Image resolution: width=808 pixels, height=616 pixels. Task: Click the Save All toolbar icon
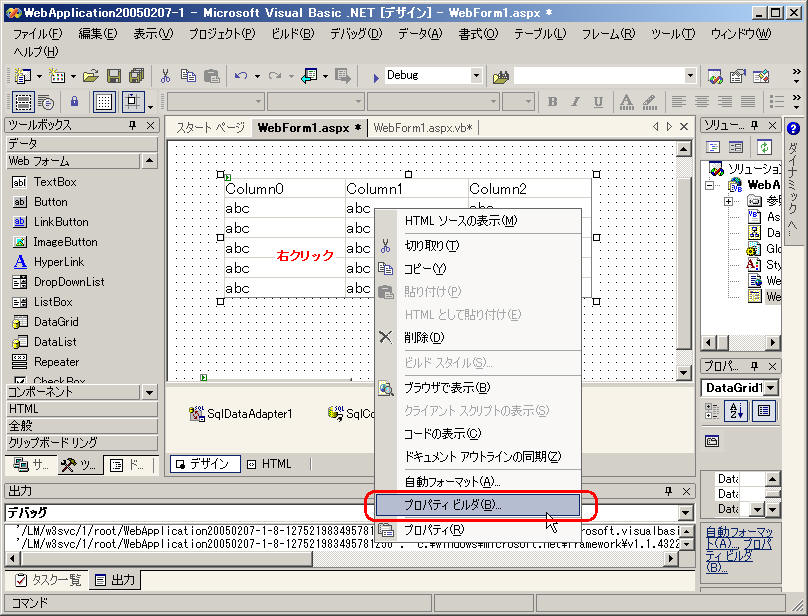136,76
